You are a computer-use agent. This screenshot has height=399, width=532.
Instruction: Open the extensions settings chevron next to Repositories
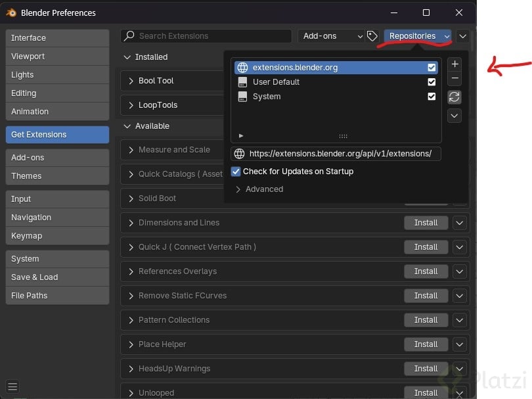tap(463, 36)
